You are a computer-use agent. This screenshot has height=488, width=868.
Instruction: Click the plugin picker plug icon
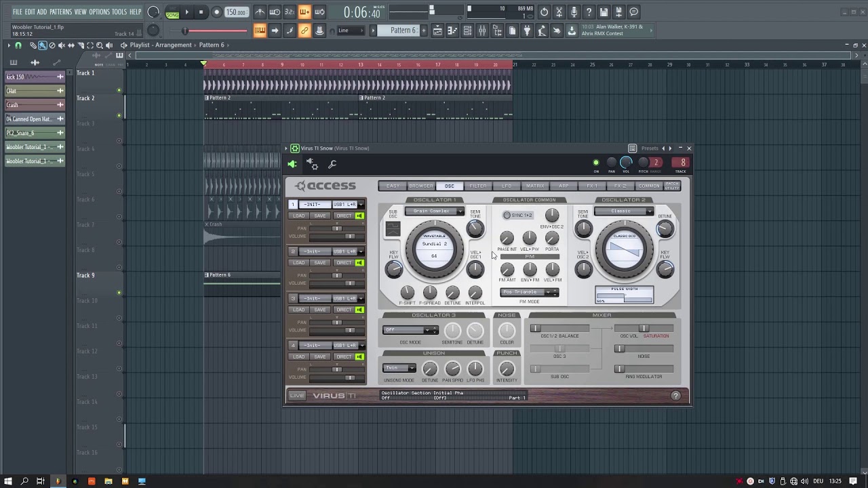[527, 30]
